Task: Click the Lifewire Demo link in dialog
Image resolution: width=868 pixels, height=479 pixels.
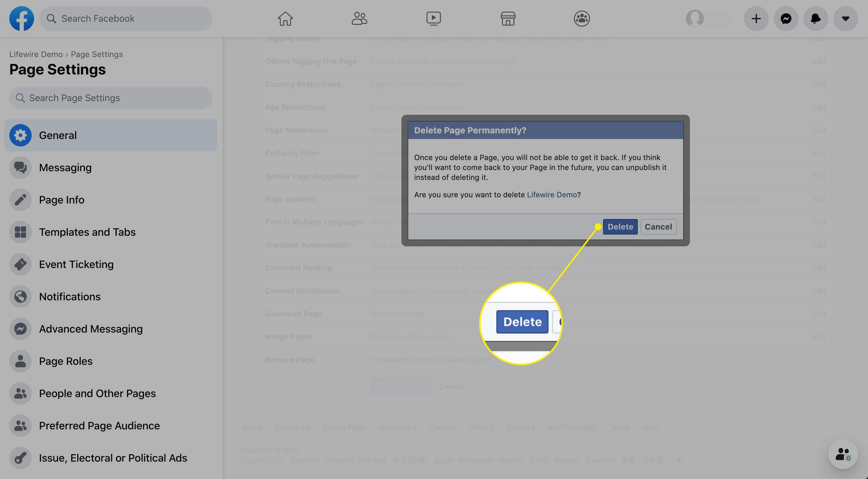Action: (x=552, y=195)
